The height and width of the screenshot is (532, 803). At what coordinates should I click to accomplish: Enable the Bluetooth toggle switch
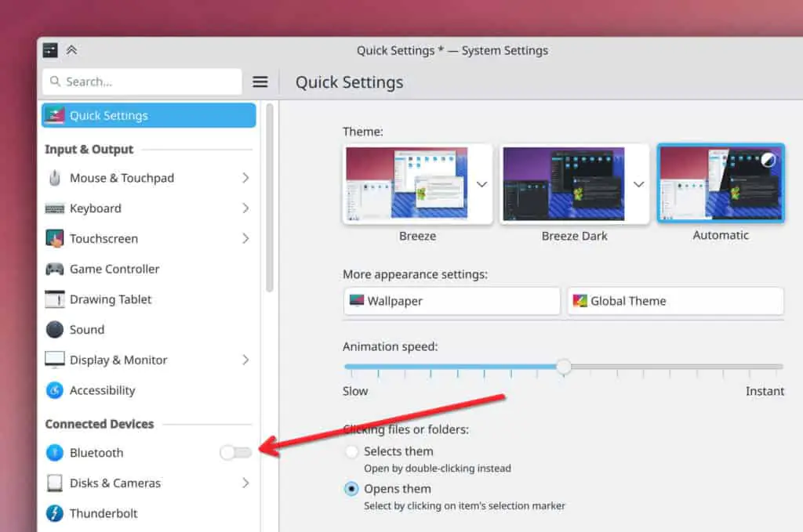point(234,453)
